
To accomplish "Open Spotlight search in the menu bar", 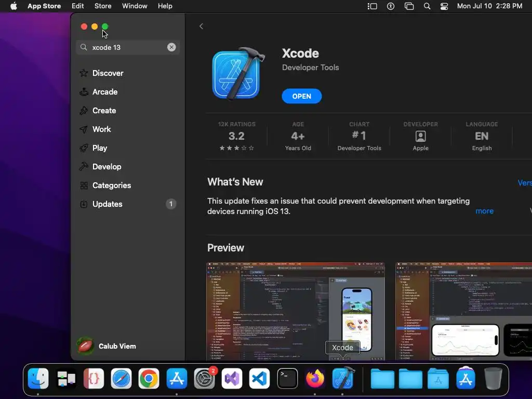I will (427, 6).
